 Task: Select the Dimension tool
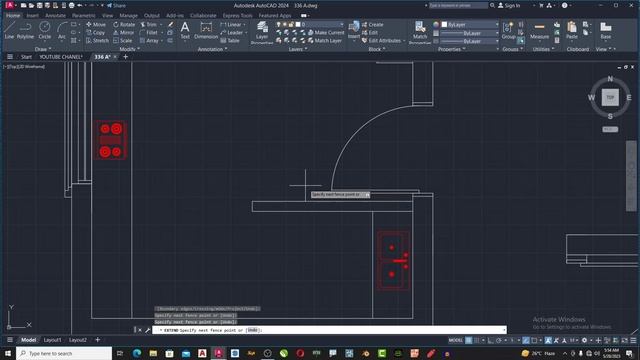point(206,30)
